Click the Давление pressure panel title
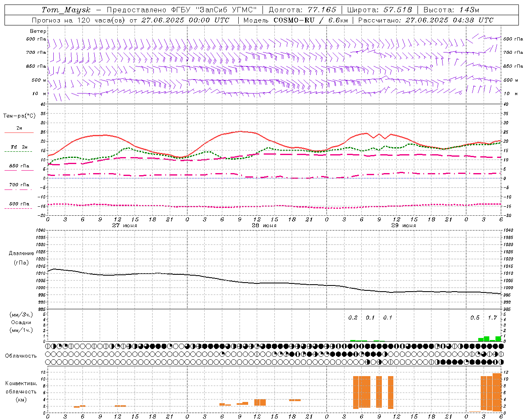Screen dimensions: 525x420 click(21, 253)
